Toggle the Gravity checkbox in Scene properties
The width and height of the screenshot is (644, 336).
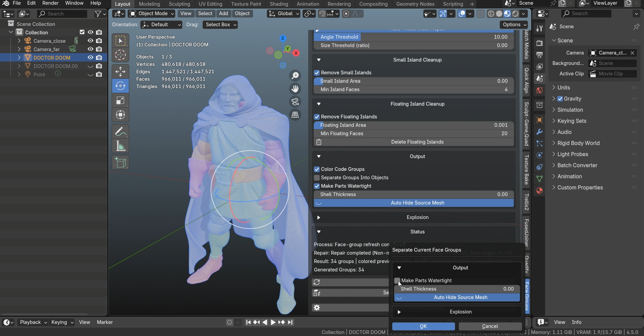click(560, 99)
